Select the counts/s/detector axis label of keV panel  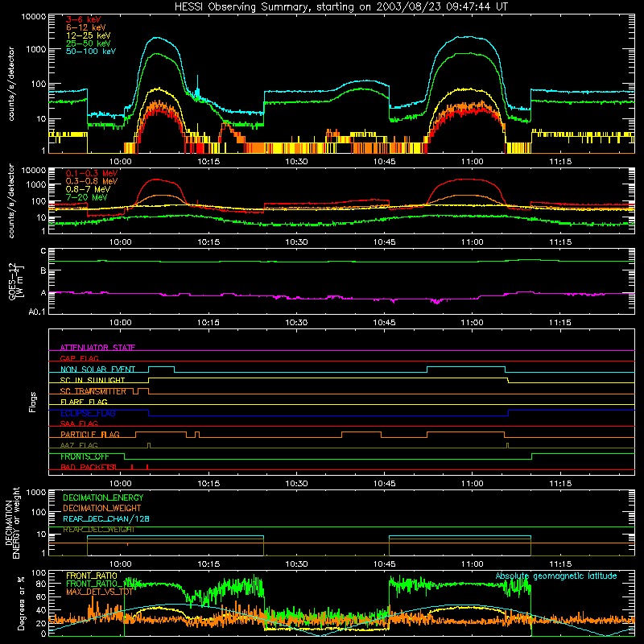tap(11, 84)
